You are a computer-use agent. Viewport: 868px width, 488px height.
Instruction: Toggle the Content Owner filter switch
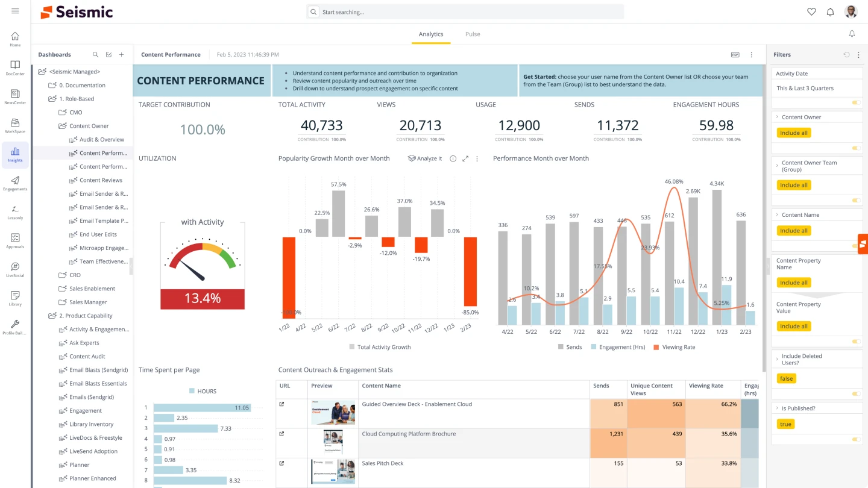point(855,148)
